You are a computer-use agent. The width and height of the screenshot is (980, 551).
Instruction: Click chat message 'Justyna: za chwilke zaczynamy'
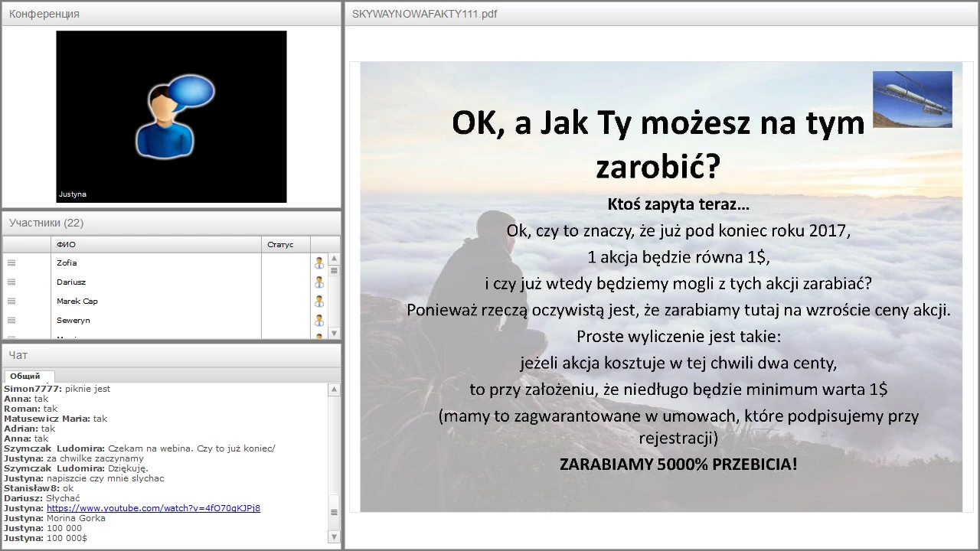pyautogui.click(x=73, y=458)
